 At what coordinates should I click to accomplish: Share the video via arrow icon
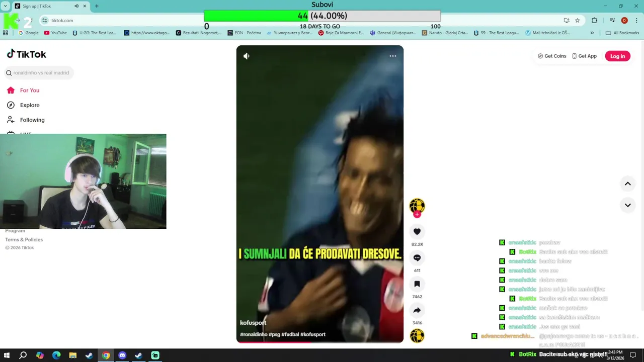tap(417, 310)
